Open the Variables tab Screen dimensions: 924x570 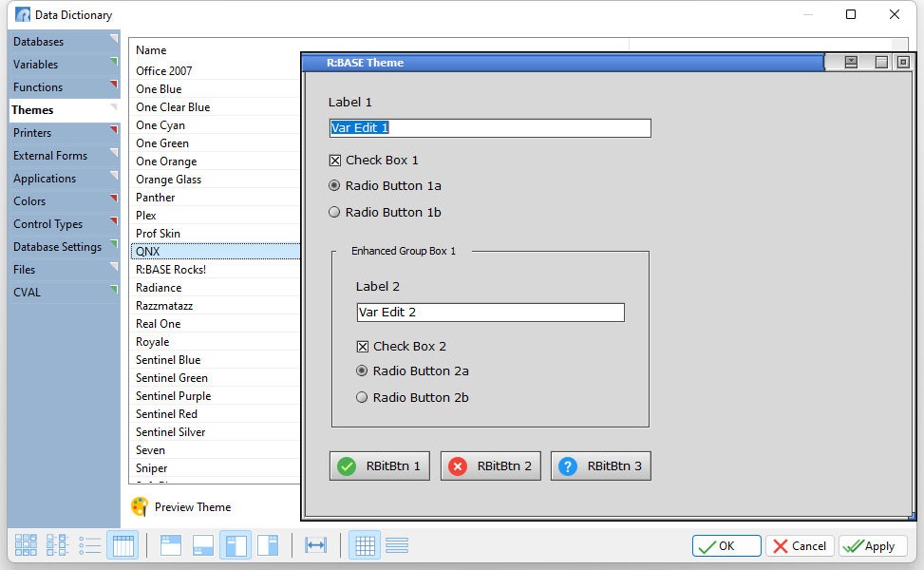pos(65,65)
